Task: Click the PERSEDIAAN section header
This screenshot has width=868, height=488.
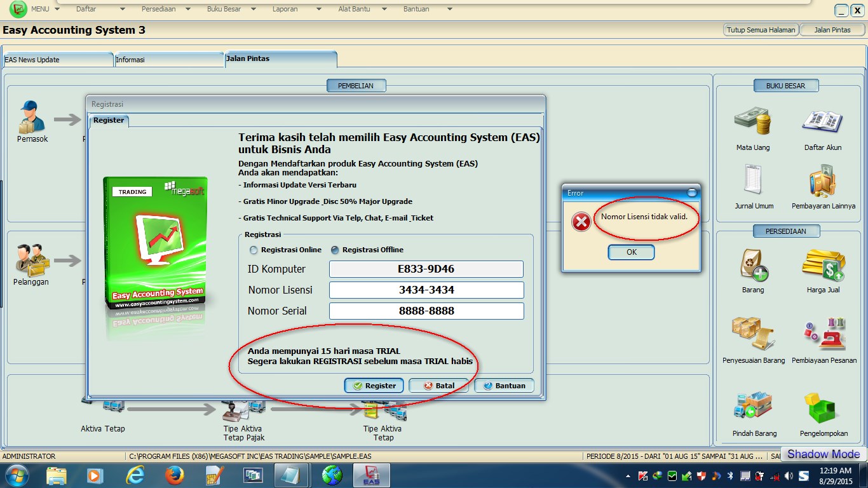Action: [787, 231]
